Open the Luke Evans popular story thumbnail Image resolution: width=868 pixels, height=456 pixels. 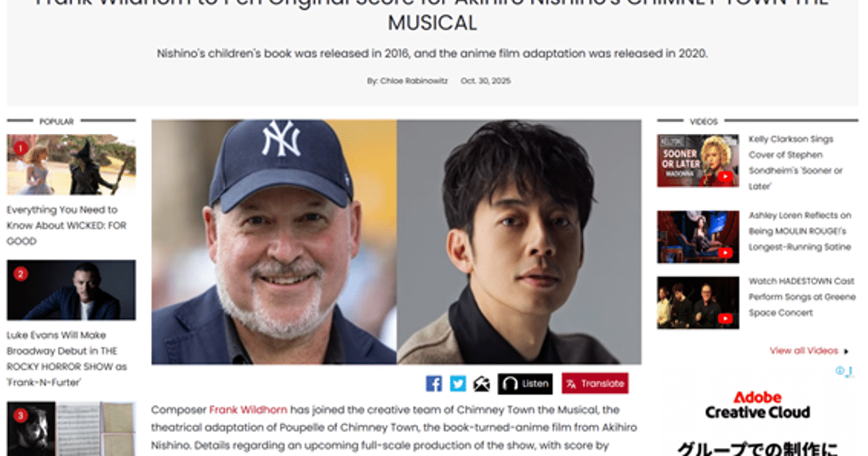click(71, 290)
